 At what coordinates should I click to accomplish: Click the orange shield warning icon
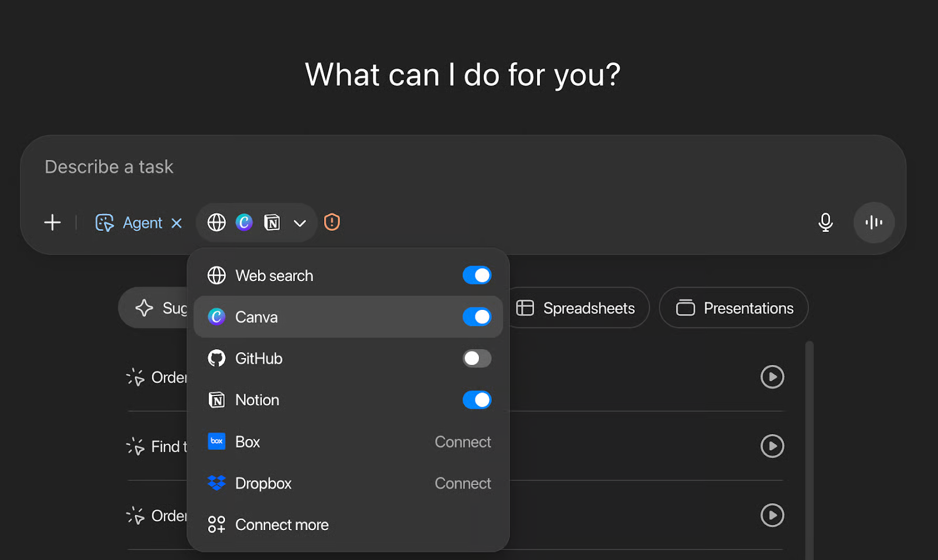(x=332, y=222)
